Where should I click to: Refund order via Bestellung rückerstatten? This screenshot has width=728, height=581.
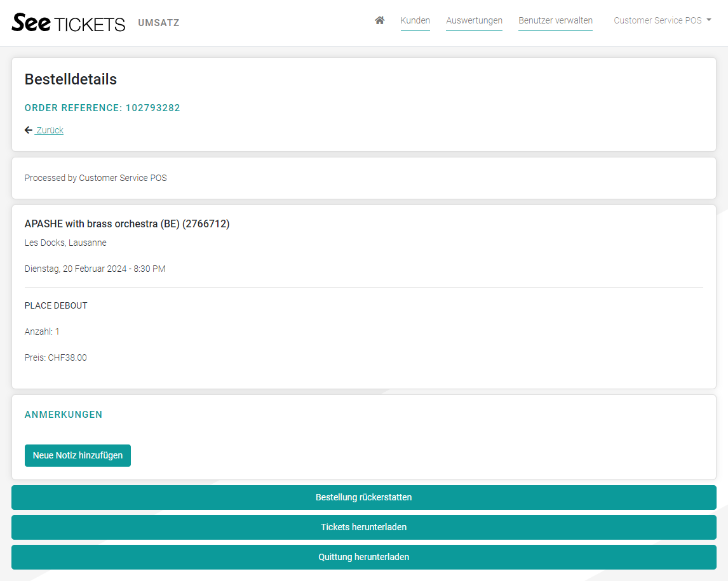[363, 497]
